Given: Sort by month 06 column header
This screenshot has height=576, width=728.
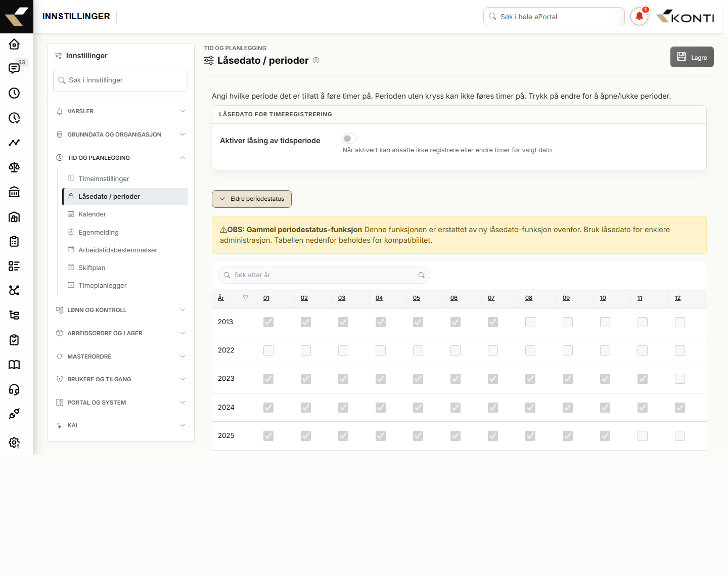Looking at the screenshot, I should pyautogui.click(x=454, y=298).
